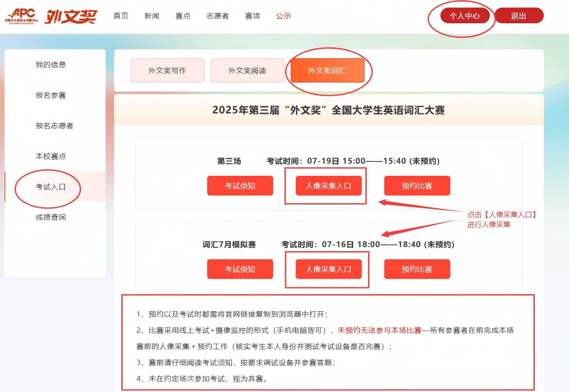Open the 赛项 navigation item
The image size is (569, 392).
coord(252,16)
